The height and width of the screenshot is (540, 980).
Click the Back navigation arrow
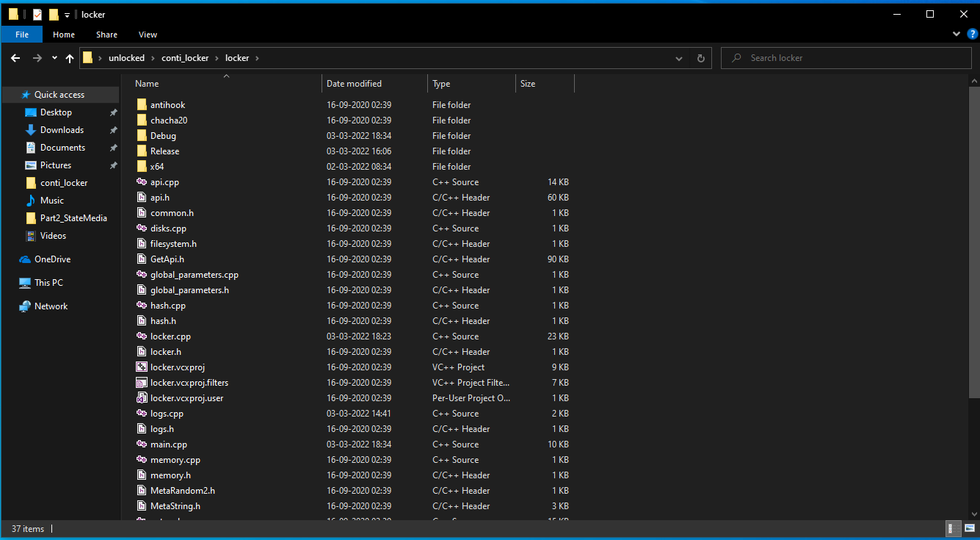click(x=15, y=58)
